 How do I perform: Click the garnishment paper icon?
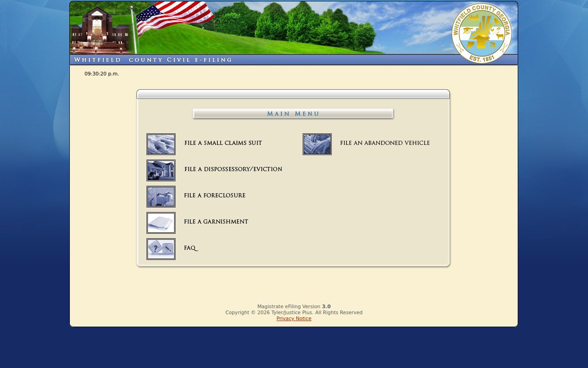coord(161,223)
